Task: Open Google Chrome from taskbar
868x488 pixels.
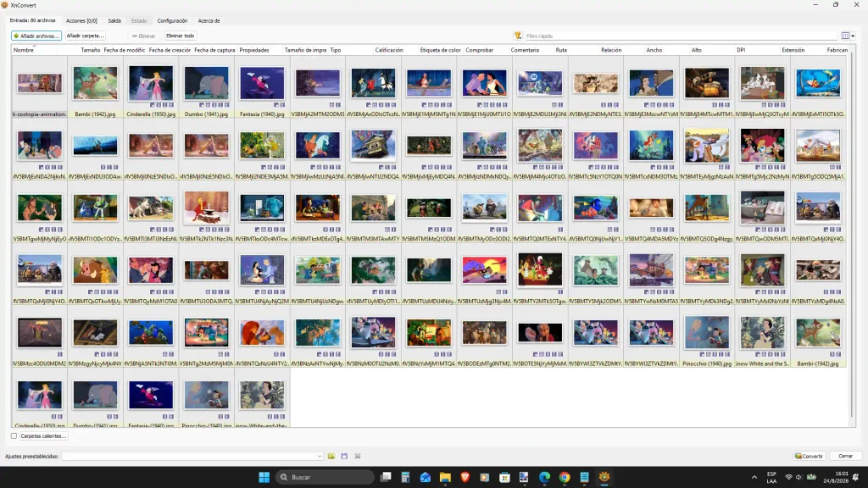Action: point(564,477)
